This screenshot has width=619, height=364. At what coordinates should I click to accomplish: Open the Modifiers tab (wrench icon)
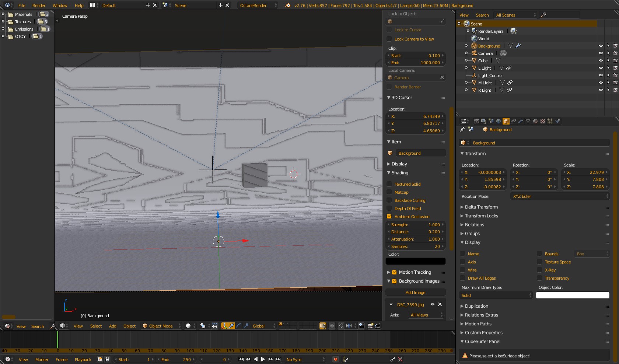click(x=521, y=121)
